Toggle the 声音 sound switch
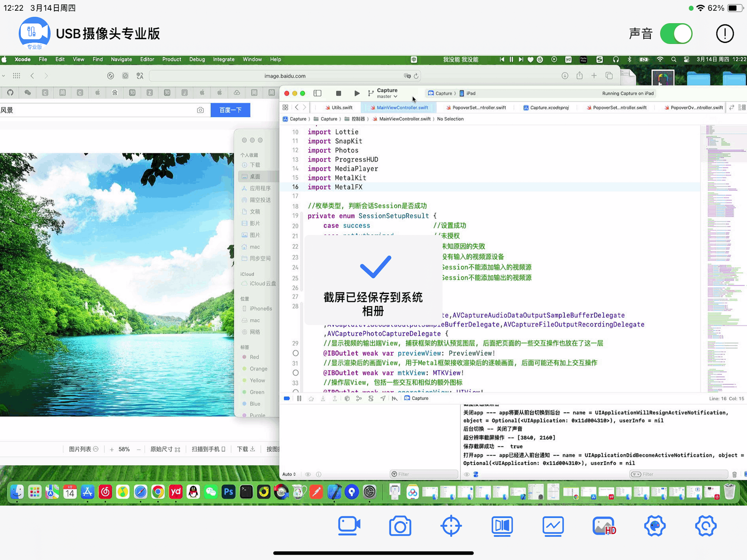Image resolution: width=747 pixels, height=560 pixels. (x=676, y=34)
